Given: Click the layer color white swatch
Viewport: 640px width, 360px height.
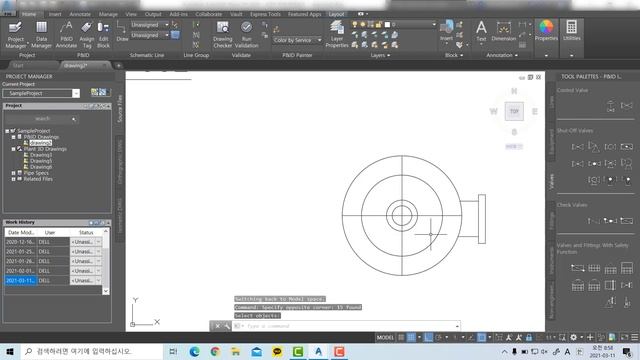Looking at the screenshot, I should (387, 24).
